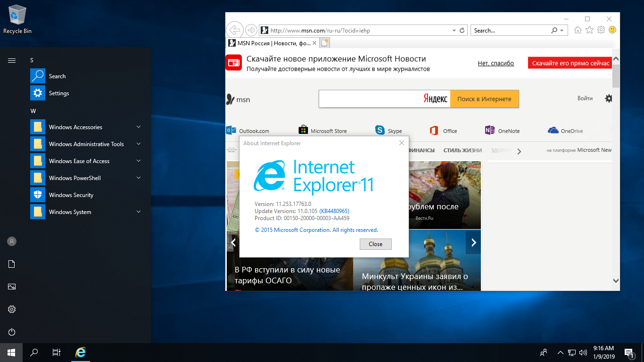Click the Power icon in Start
The height and width of the screenshot is (362, 644).
tap(12, 332)
